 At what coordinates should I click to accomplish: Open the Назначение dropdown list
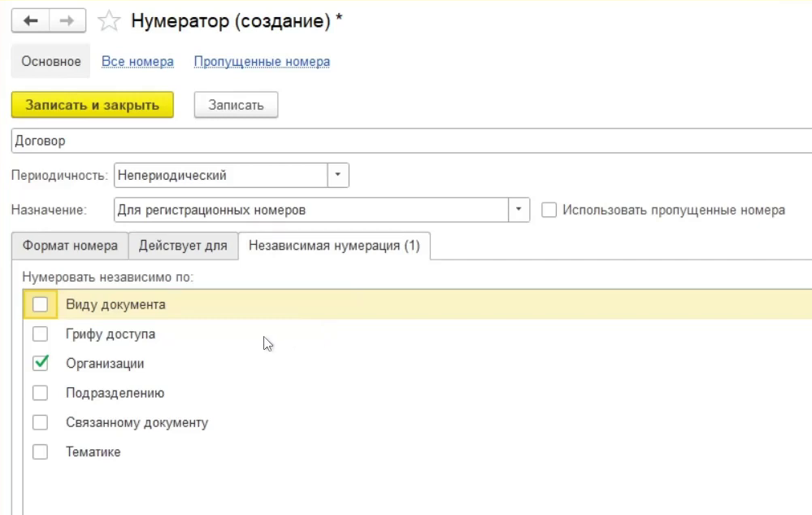click(519, 210)
